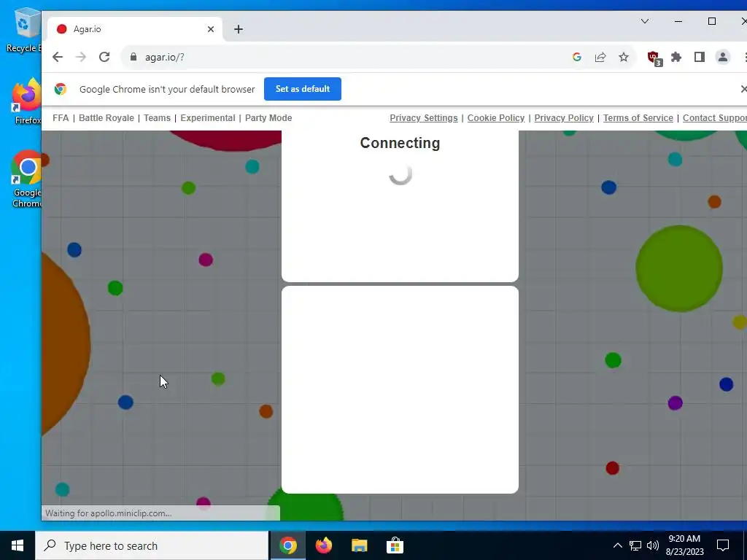Open Privacy Policy link
The height and width of the screenshot is (560, 747).
(x=564, y=118)
